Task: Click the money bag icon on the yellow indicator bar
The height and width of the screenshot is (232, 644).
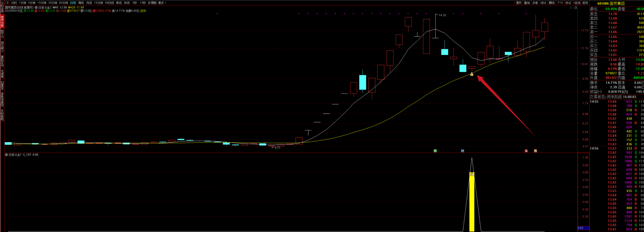Action: click(472, 174)
